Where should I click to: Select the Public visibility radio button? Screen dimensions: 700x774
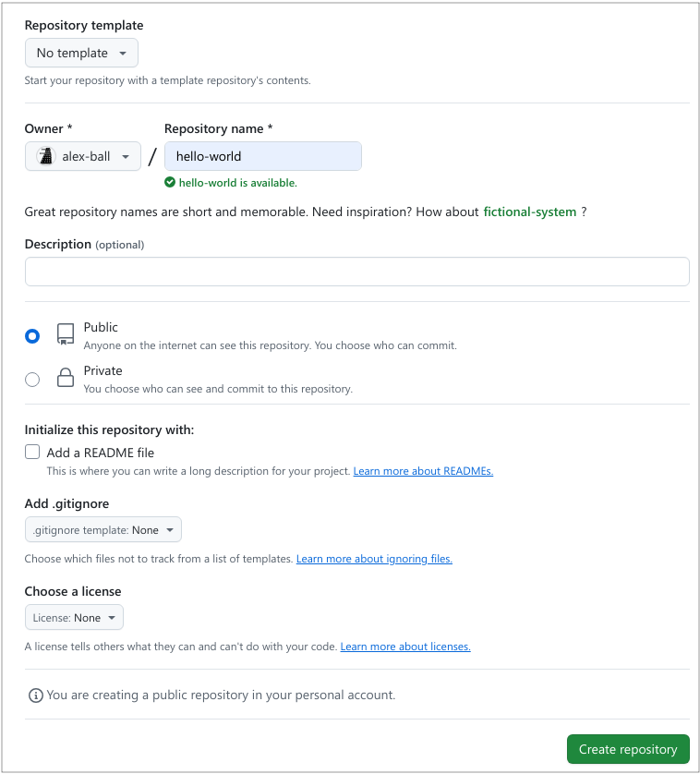32,336
